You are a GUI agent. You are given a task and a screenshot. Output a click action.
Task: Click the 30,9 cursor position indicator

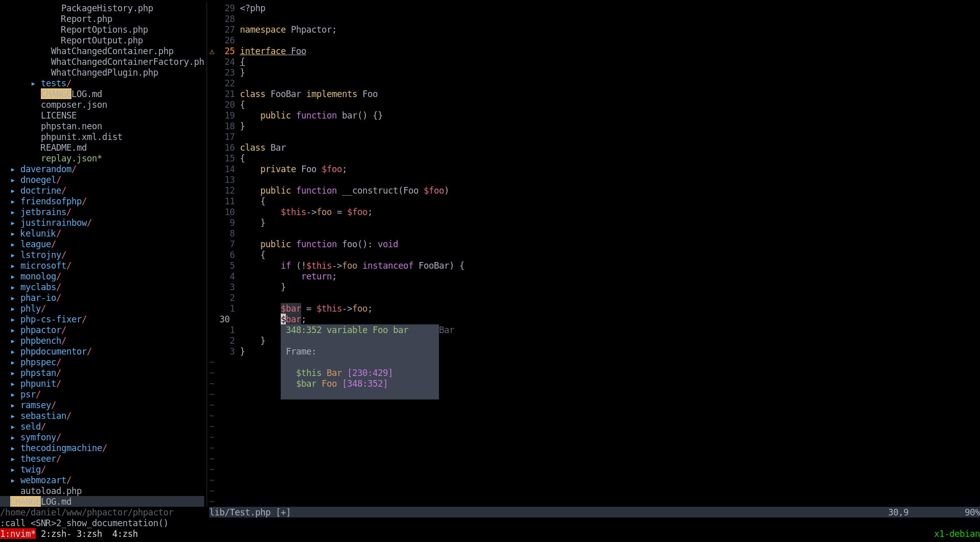click(898, 512)
